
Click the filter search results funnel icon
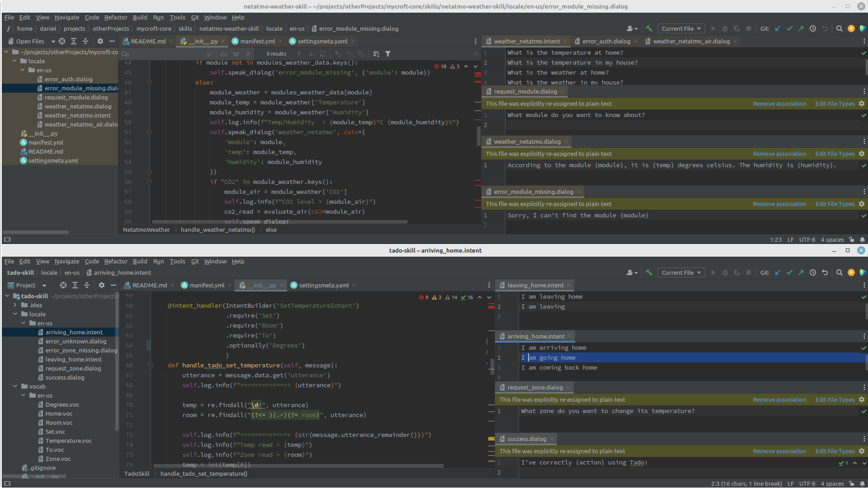pyautogui.click(x=388, y=54)
